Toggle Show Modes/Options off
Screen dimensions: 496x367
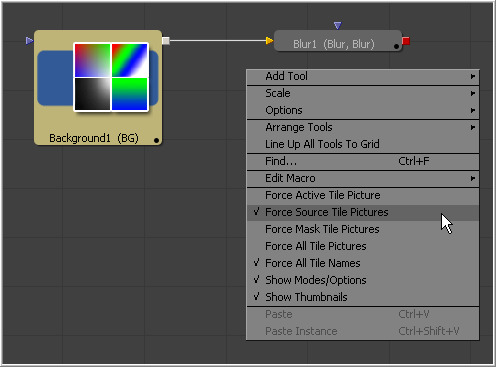363,280
